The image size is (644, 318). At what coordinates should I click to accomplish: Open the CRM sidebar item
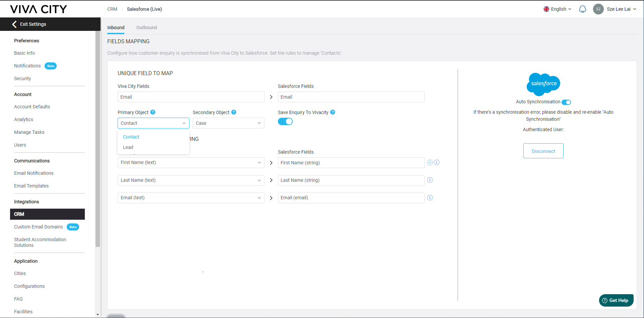(47, 214)
